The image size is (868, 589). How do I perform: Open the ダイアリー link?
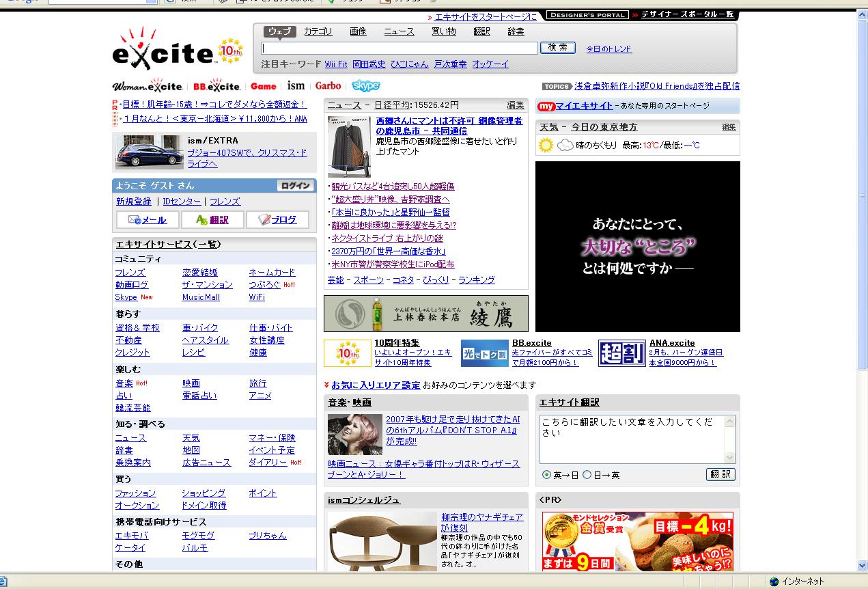click(x=268, y=463)
